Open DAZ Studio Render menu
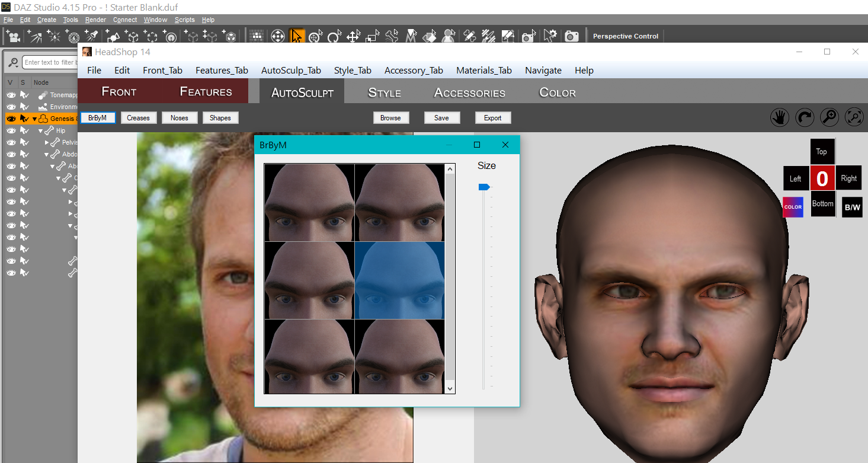The height and width of the screenshot is (463, 868). pyautogui.click(x=95, y=20)
